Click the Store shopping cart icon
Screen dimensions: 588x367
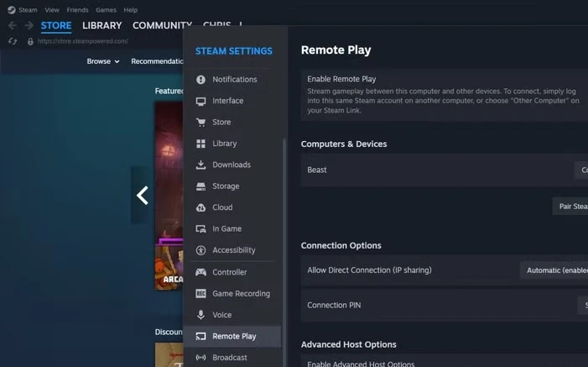(200, 122)
